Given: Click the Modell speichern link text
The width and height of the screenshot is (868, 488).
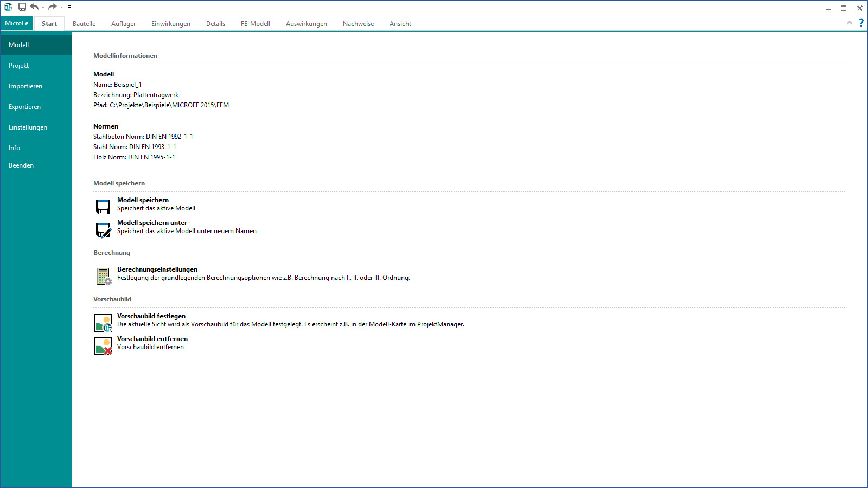Looking at the screenshot, I should point(143,200).
